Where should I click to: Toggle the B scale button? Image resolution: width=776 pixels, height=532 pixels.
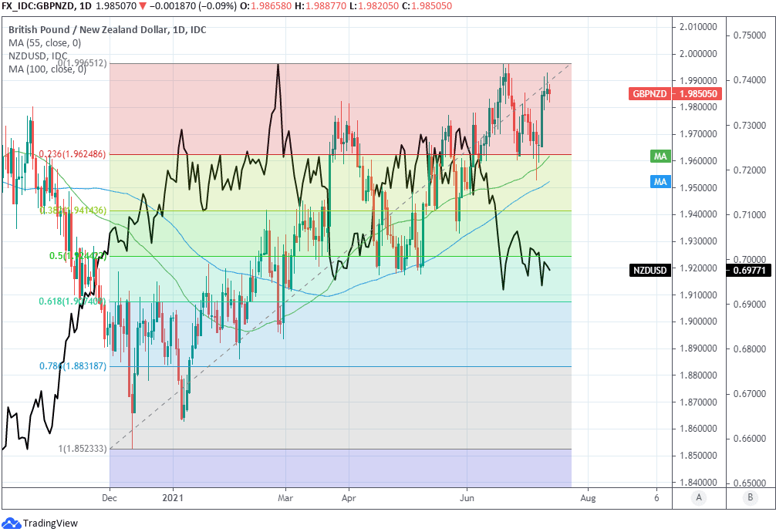(750, 497)
